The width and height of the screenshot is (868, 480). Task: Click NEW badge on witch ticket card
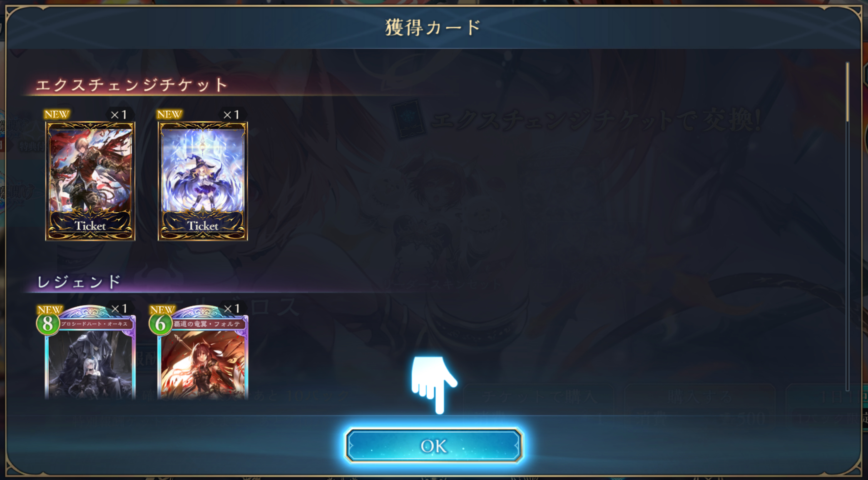click(x=169, y=114)
